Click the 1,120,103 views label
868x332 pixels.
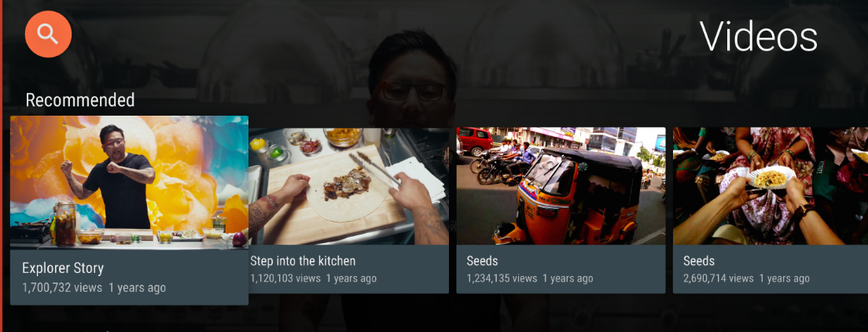[285, 279]
